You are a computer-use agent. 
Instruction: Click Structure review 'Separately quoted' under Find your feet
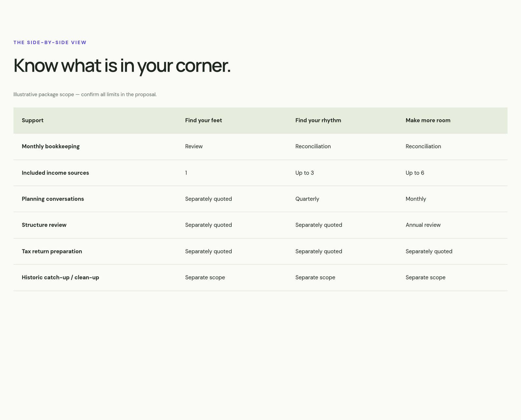[208, 225]
